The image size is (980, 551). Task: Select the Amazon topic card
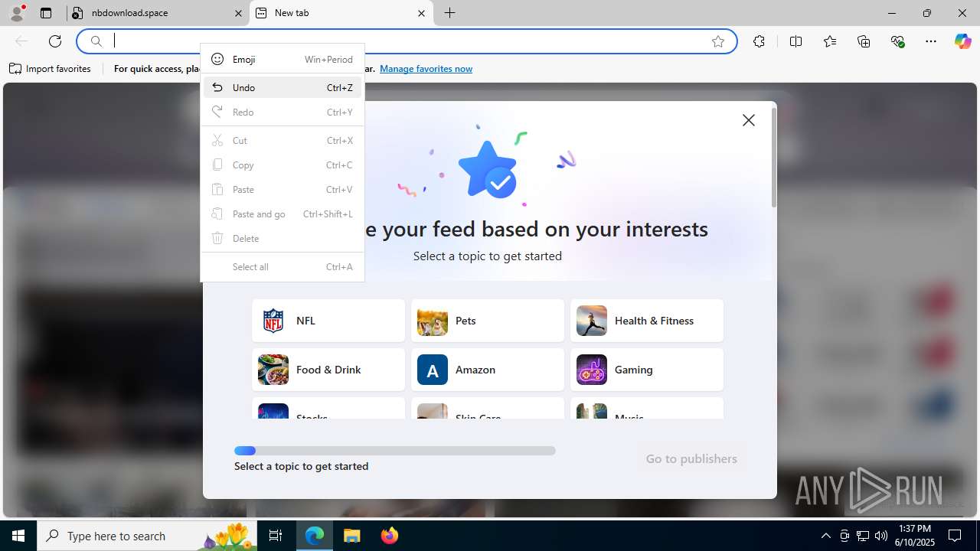[x=488, y=370]
